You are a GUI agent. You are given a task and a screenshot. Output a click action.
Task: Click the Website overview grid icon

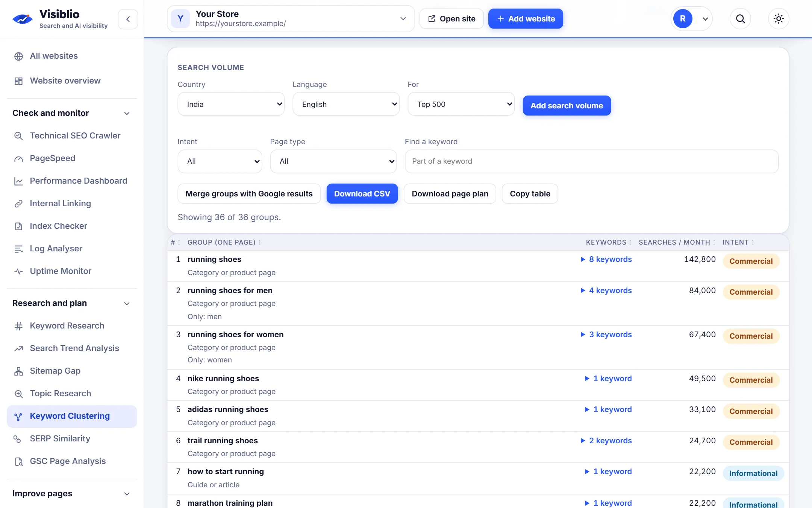click(18, 81)
